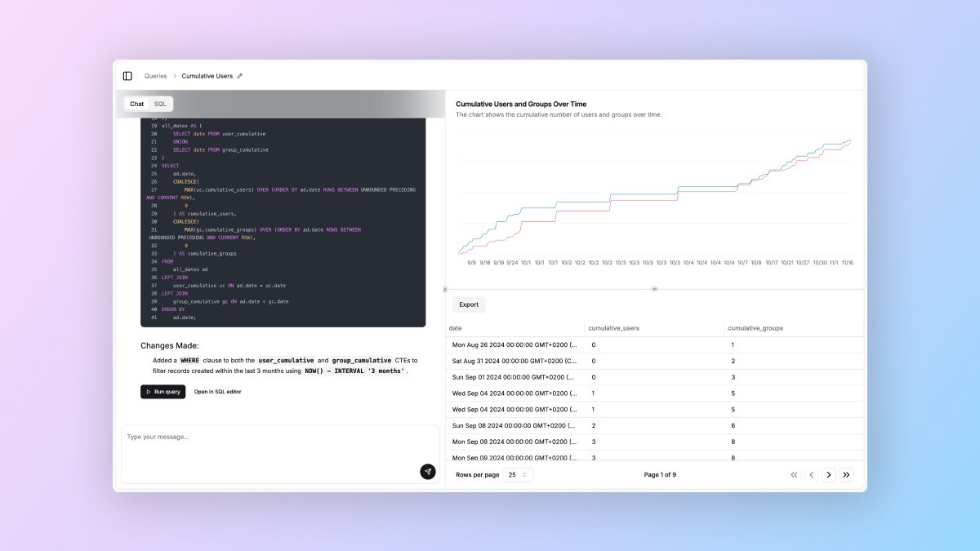
Task: Open the Queries breadcrumb link
Action: tap(155, 76)
